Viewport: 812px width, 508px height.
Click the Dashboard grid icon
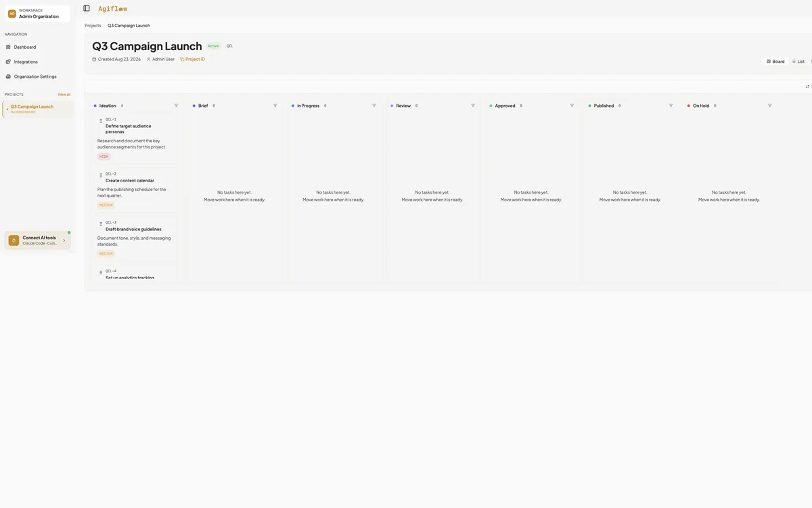pyautogui.click(x=8, y=47)
